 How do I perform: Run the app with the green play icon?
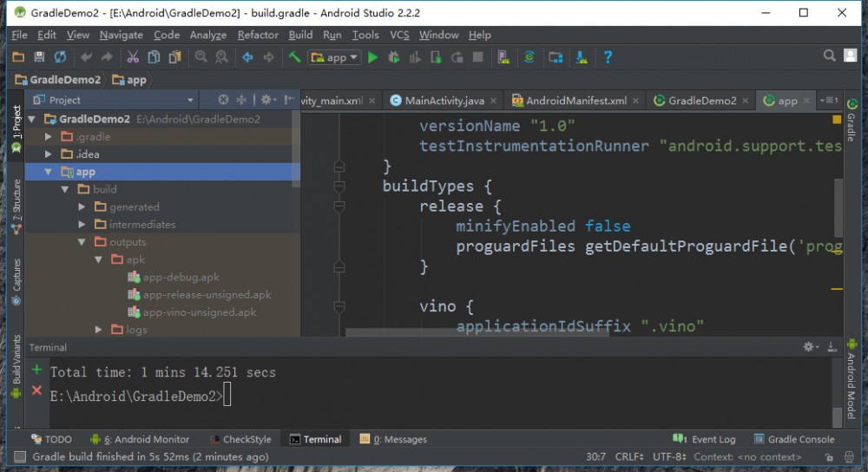click(373, 57)
